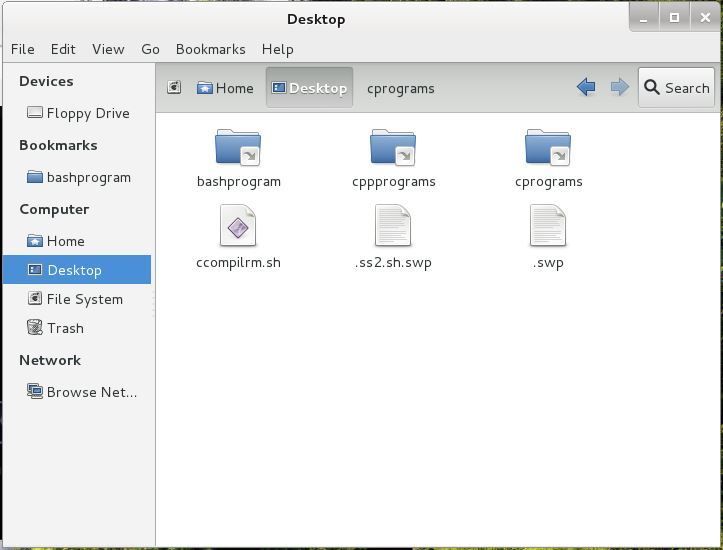Click the Desktop icon in sidebar
723x550 pixels.
[x=35, y=270]
